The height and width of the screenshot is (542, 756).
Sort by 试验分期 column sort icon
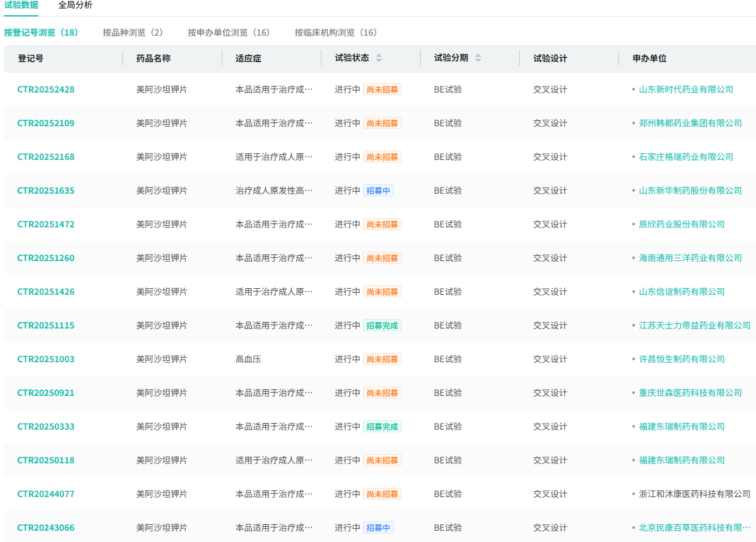(478, 58)
